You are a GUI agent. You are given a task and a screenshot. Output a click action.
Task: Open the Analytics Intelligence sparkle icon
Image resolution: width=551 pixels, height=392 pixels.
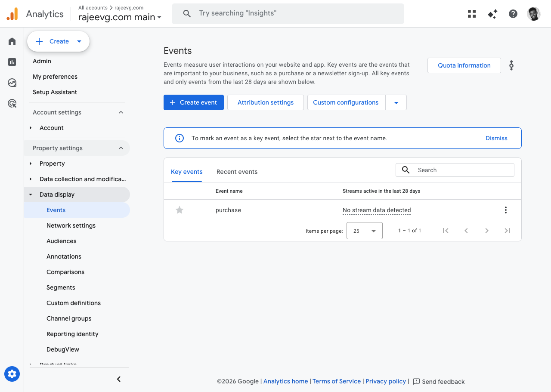point(492,14)
